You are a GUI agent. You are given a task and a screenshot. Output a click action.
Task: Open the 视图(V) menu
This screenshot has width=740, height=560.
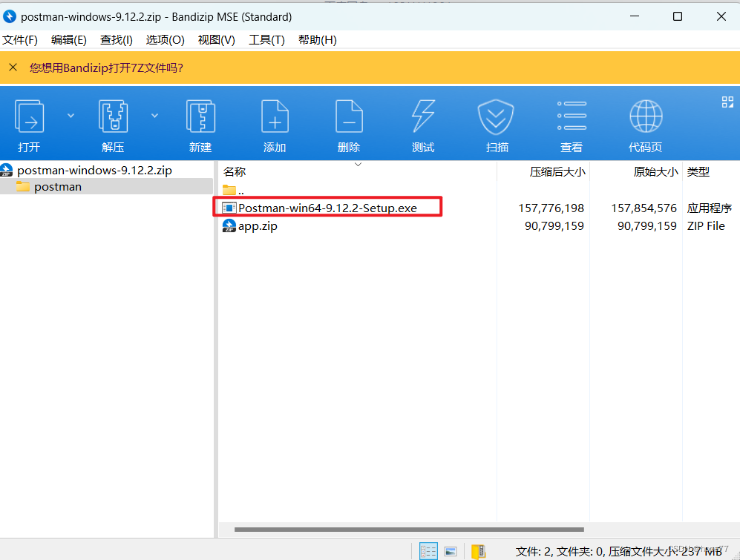(217, 40)
